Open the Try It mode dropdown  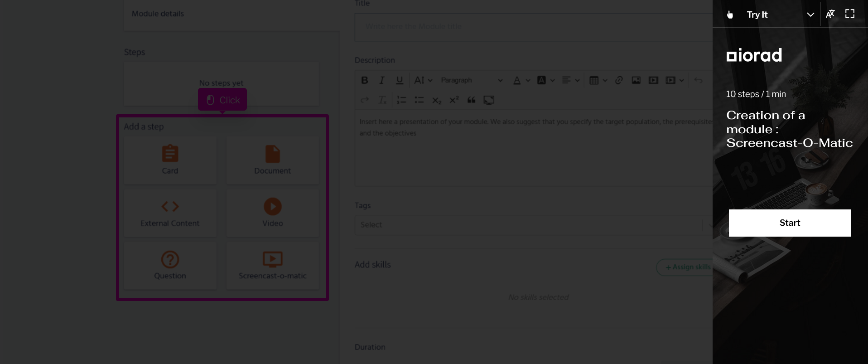point(810,15)
